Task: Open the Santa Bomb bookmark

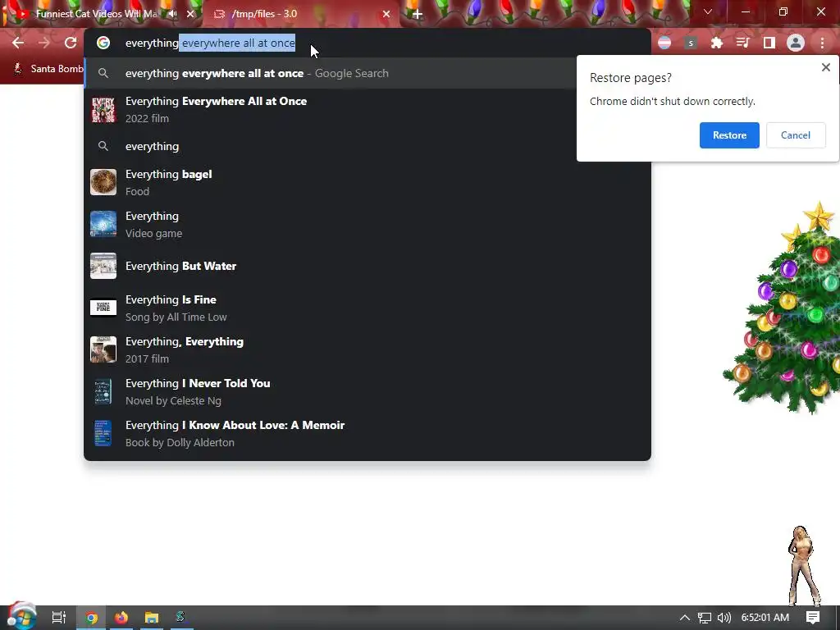Action: (48, 69)
